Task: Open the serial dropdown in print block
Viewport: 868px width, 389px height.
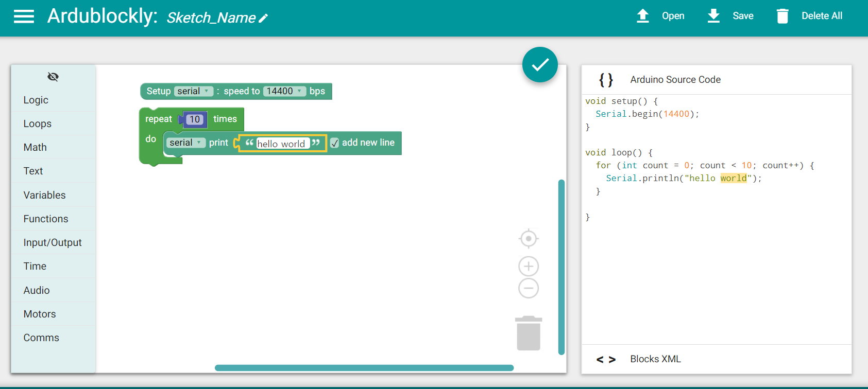Action: point(186,143)
